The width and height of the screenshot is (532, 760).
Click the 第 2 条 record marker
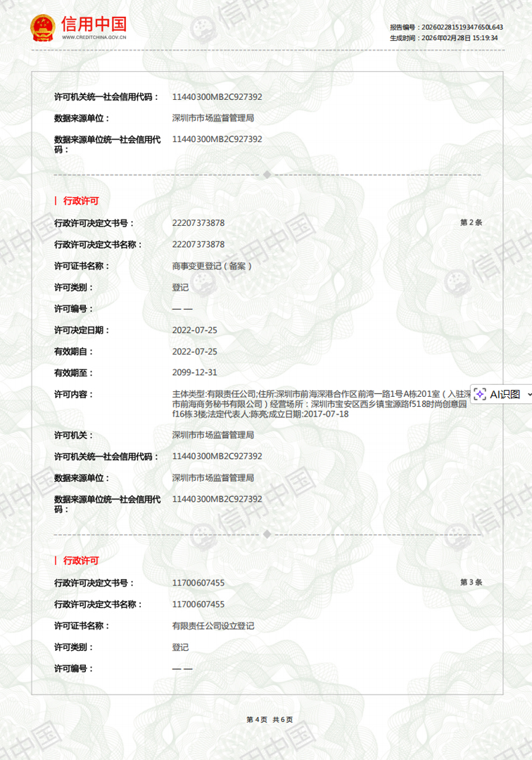[471, 222]
